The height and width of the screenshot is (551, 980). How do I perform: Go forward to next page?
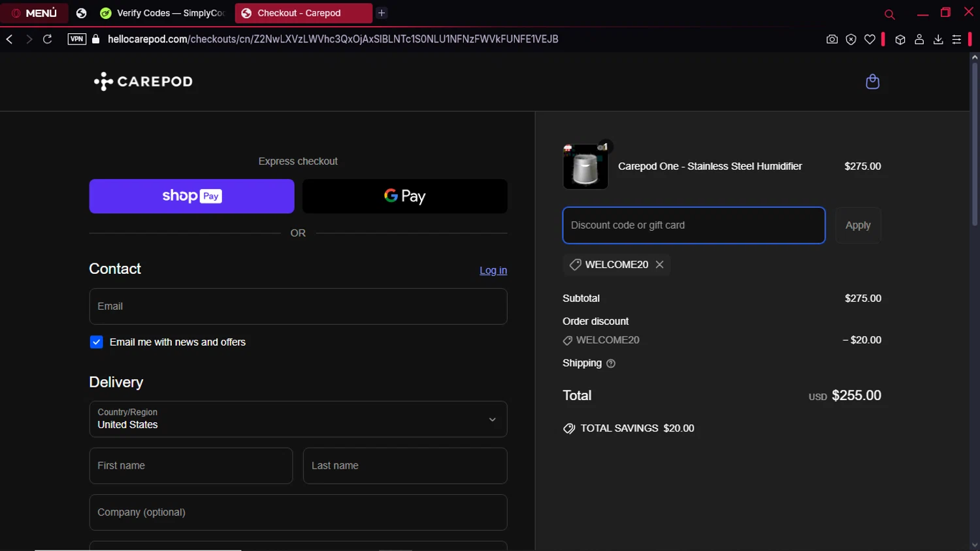(x=29, y=39)
